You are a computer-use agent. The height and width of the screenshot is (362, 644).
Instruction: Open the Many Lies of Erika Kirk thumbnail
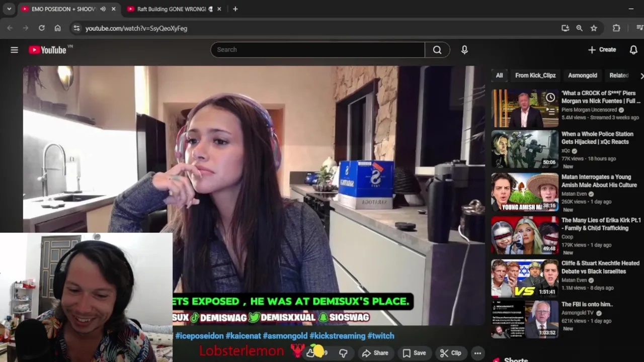click(x=525, y=235)
